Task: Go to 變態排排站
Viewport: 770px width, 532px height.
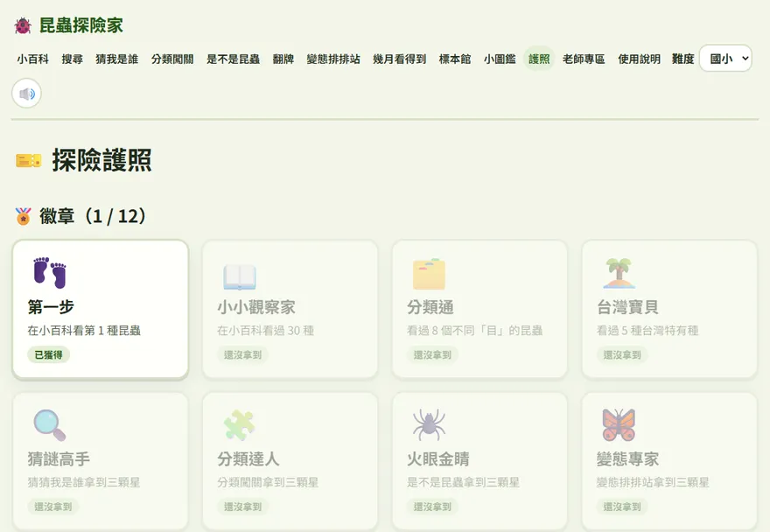Action: (x=333, y=59)
